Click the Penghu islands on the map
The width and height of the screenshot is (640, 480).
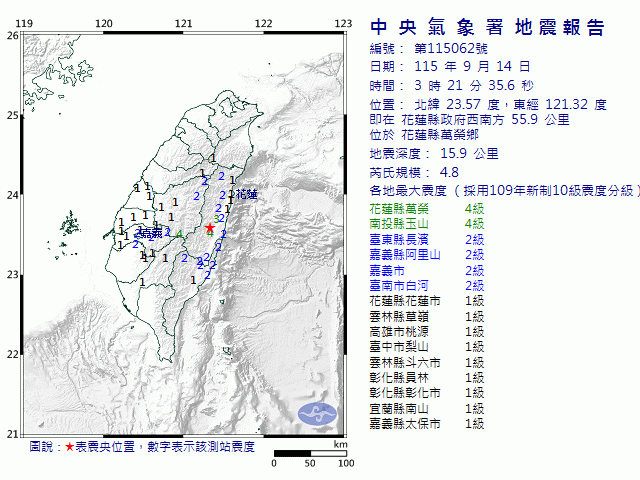[x=71, y=224]
